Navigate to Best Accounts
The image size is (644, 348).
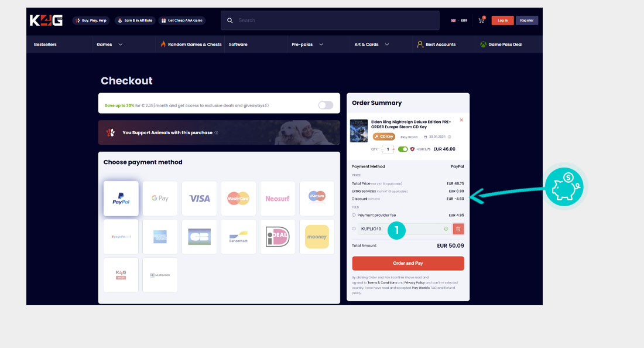click(x=436, y=45)
